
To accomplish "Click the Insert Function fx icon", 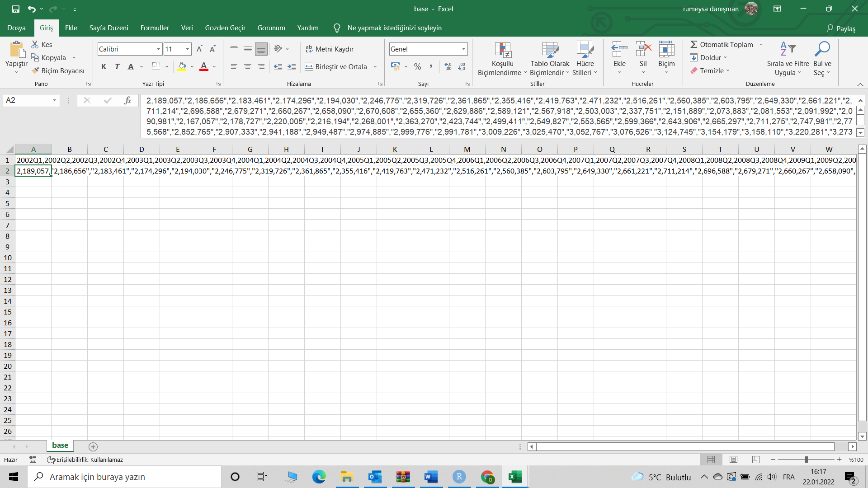I will (128, 100).
